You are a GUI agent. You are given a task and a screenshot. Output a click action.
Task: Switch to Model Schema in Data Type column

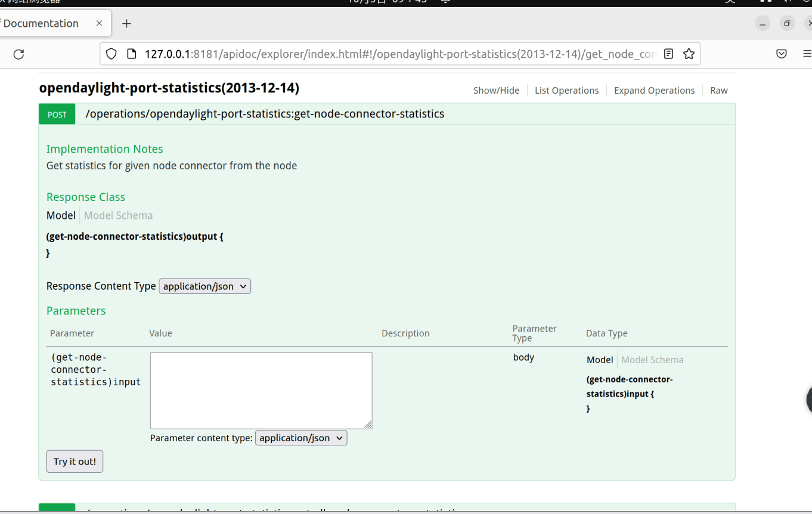(x=652, y=360)
